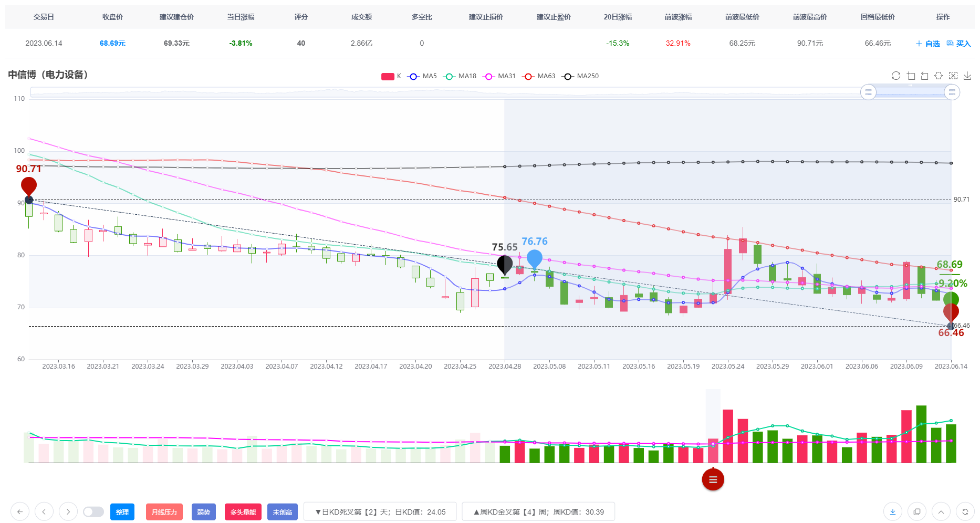Go to next stock with right chevron
The image size is (980, 523).
pos(68,511)
